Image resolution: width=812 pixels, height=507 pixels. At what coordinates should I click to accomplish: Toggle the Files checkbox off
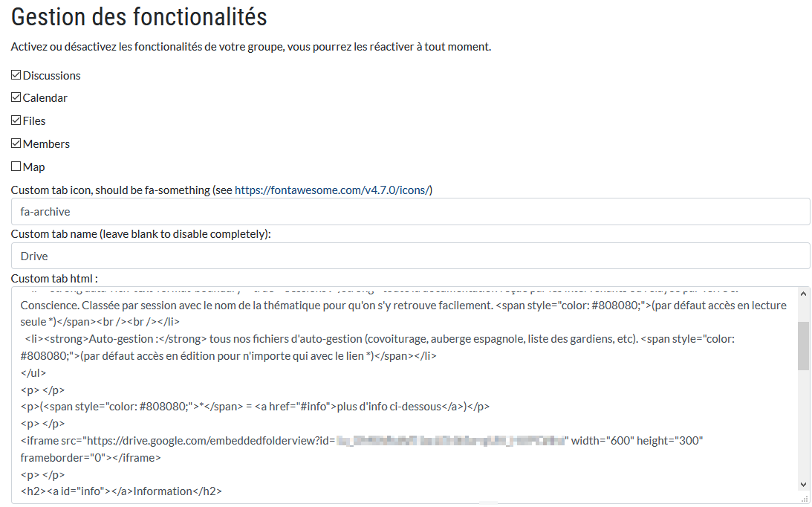click(x=16, y=120)
